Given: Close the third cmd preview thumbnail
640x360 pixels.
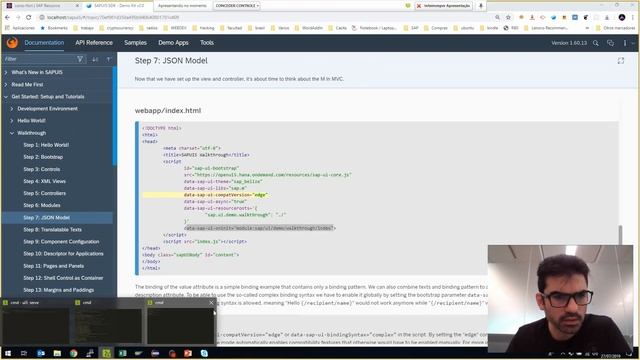Looking at the screenshot, I should click(x=211, y=302).
